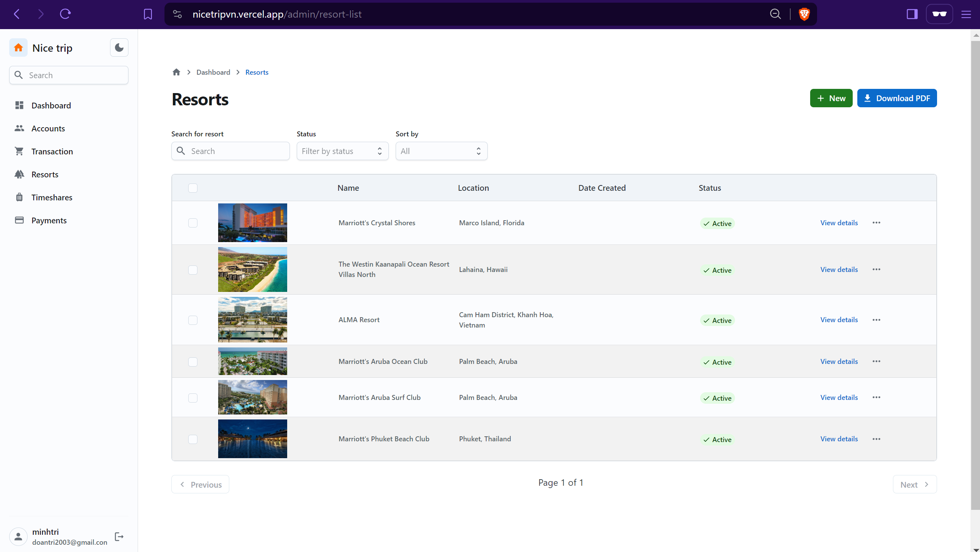Click the resort search input field
Viewport: 980px width, 552px height.
(x=230, y=151)
